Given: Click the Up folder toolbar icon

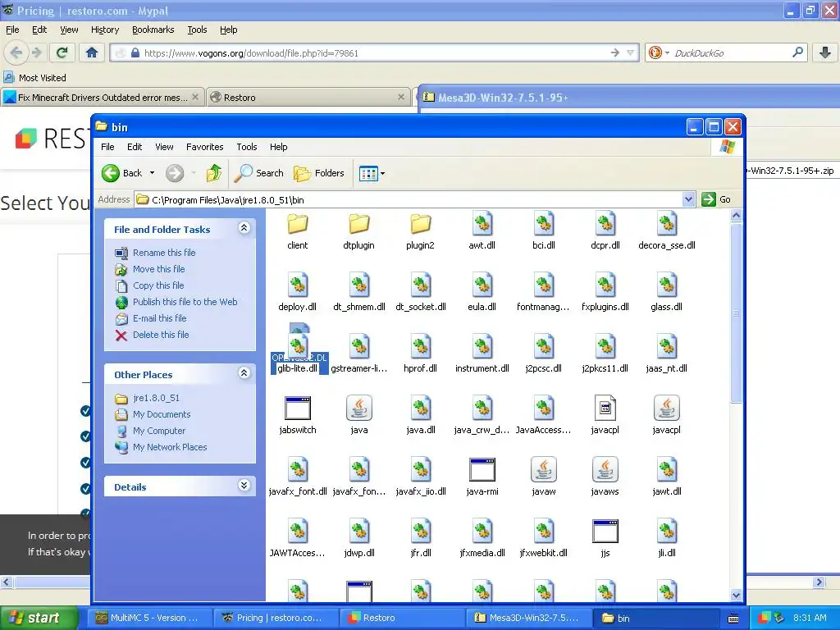Looking at the screenshot, I should pyautogui.click(x=214, y=173).
